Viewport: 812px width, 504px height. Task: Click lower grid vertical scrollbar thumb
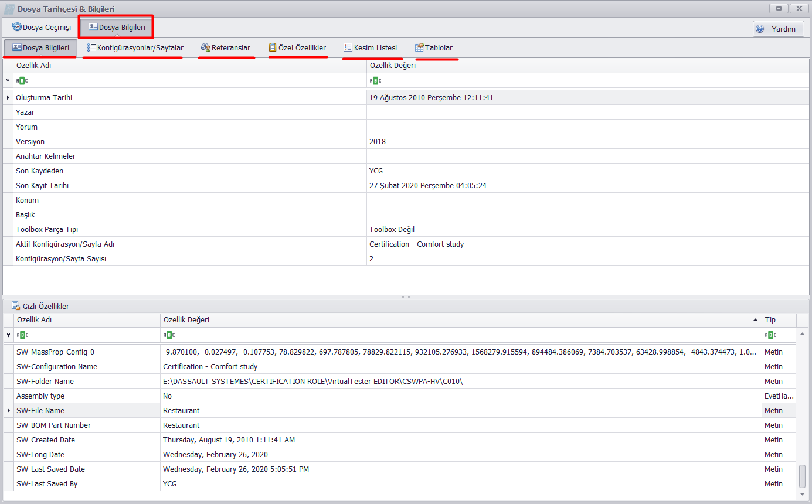(803, 476)
